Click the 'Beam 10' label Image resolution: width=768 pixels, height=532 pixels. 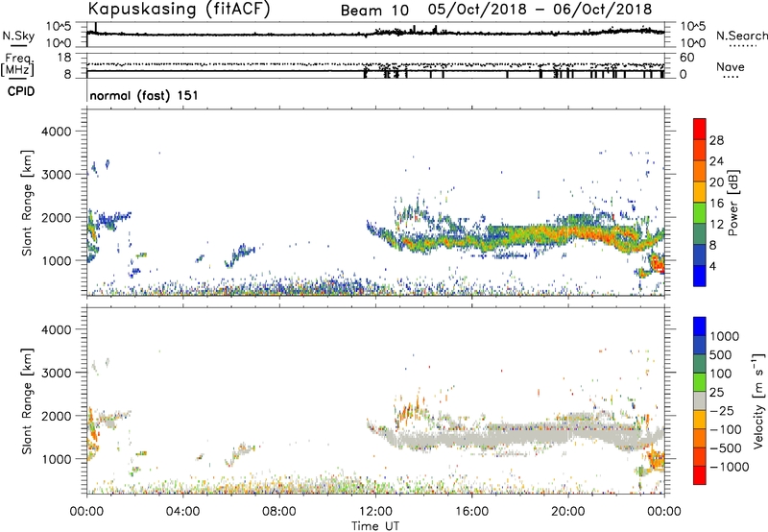pos(374,11)
